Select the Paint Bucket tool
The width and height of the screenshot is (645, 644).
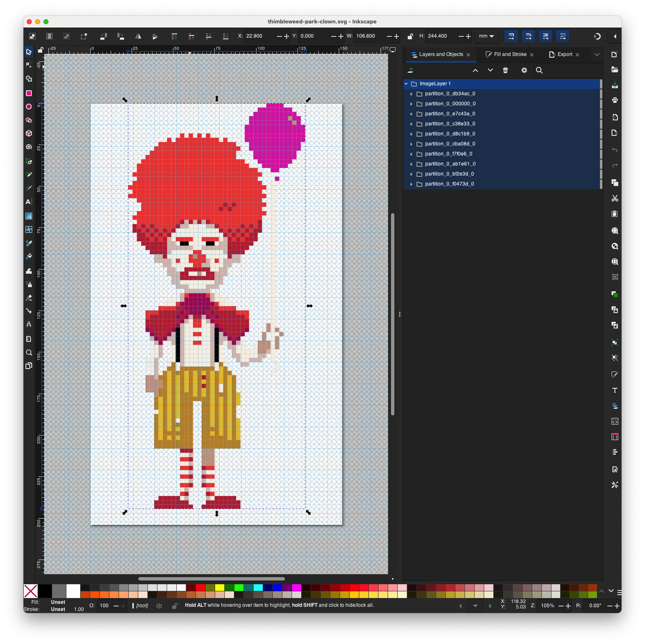pyautogui.click(x=29, y=256)
